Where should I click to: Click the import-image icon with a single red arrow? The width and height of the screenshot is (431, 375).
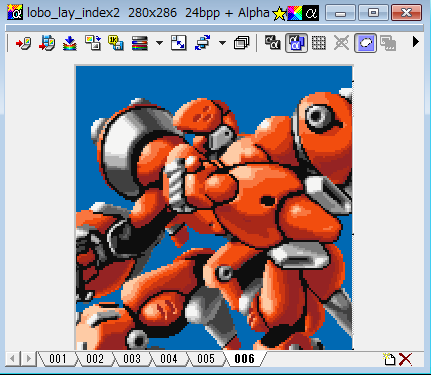23,43
